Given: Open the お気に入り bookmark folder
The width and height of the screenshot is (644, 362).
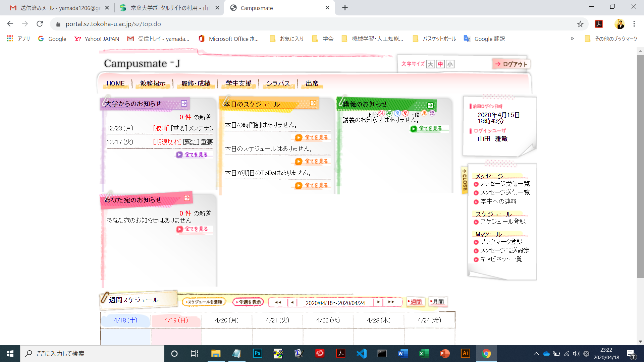Looking at the screenshot, I should click(x=287, y=39).
